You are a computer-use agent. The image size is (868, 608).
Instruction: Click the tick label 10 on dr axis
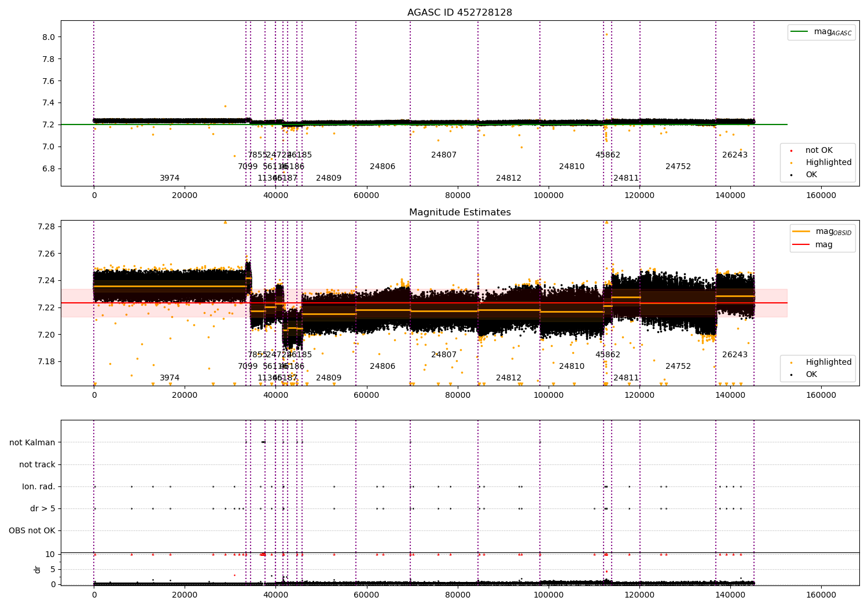50,555
